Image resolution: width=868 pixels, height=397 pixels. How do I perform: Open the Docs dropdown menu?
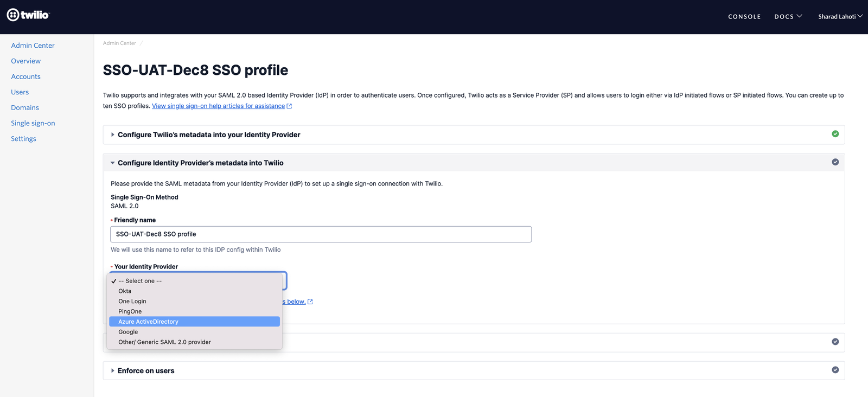(x=788, y=17)
